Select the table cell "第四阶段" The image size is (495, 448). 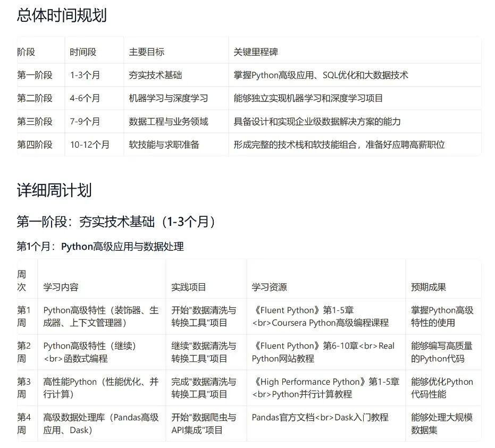[35, 145]
